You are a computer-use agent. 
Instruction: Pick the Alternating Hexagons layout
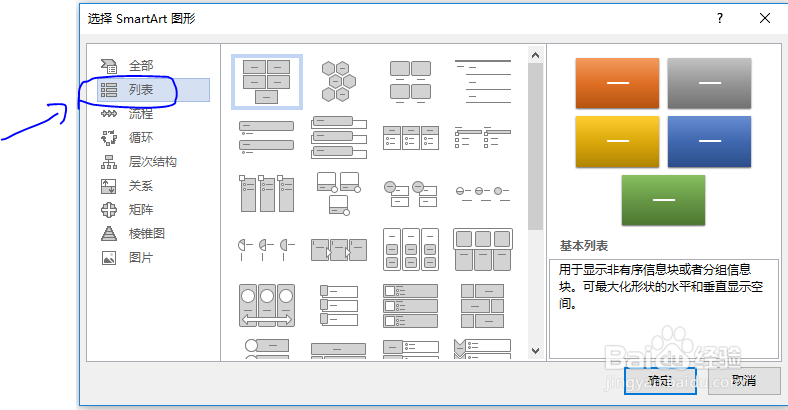pos(339,81)
